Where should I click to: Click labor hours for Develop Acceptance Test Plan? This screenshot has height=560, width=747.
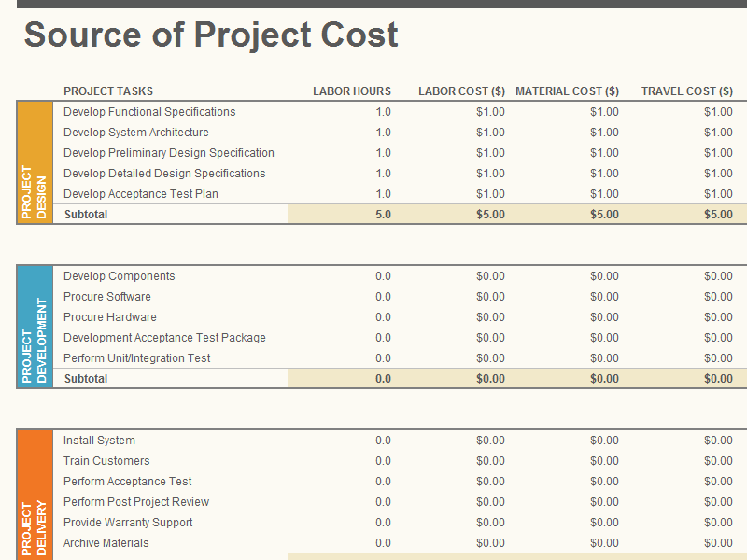coord(383,194)
